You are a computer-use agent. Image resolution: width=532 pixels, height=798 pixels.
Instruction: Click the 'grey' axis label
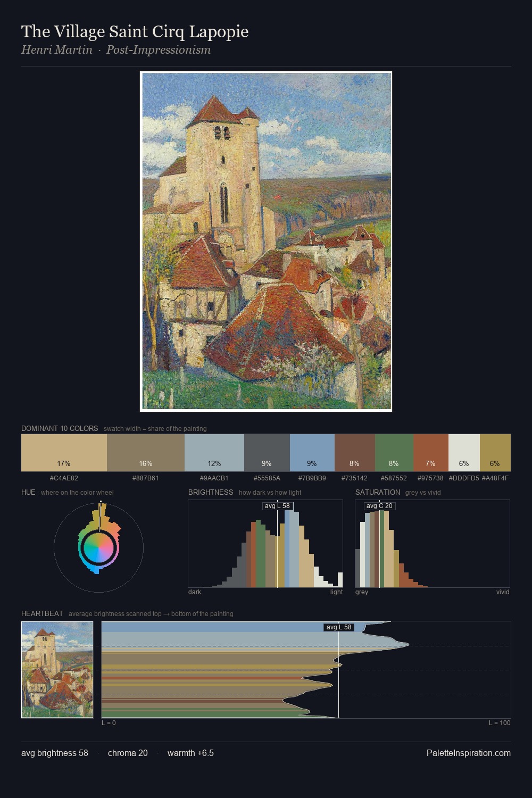pos(362,592)
